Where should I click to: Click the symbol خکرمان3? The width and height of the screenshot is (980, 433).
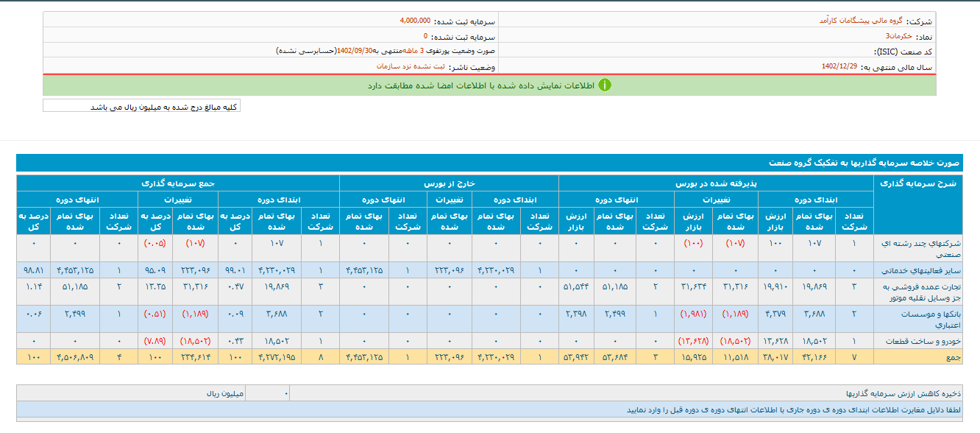898,36
